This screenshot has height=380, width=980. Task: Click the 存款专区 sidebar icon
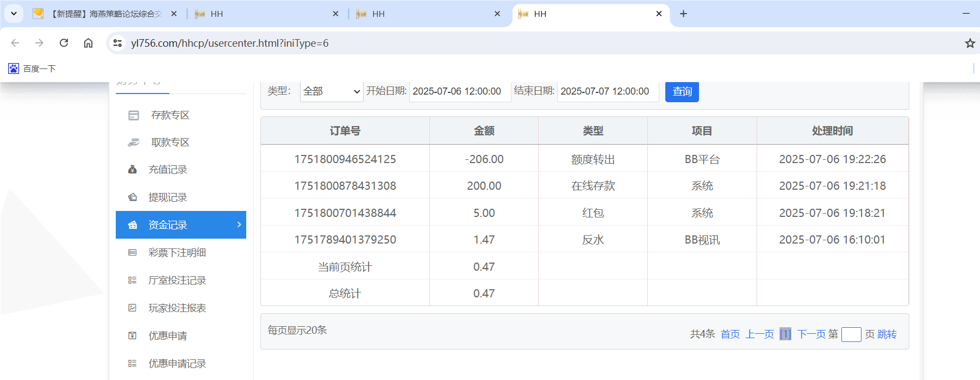click(x=133, y=115)
